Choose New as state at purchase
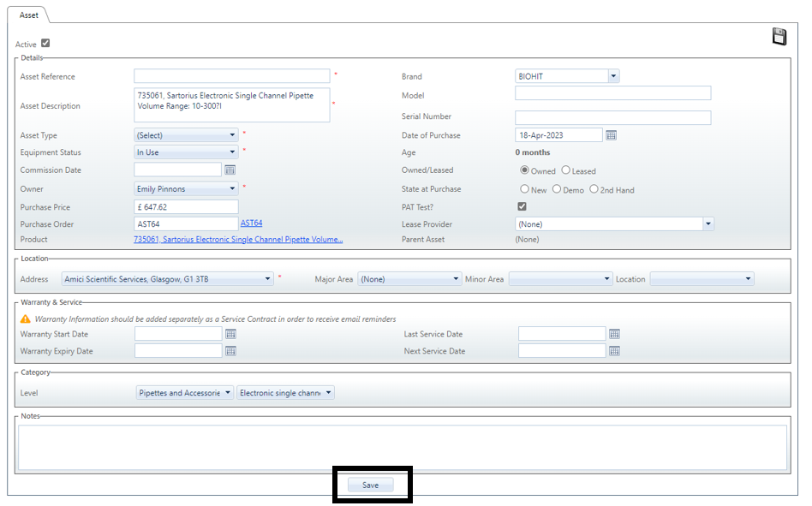Viewport: 812px width, 506px height. click(524, 189)
